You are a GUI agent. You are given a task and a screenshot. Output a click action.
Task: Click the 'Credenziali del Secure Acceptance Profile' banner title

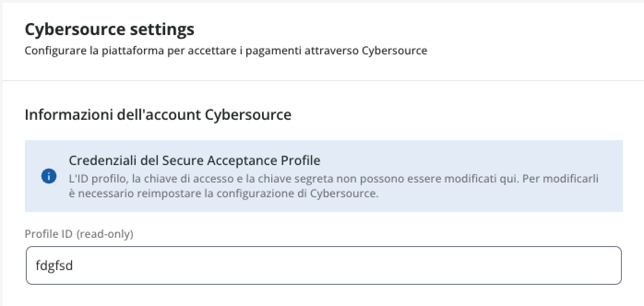194,160
